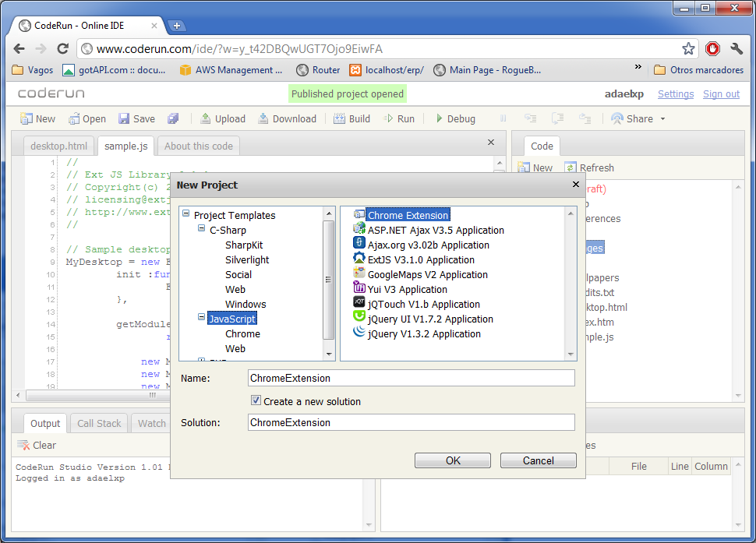Viewport: 756px width, 543px height.
Task: Open the Call Stack tab
Action: tap(99, 424)
